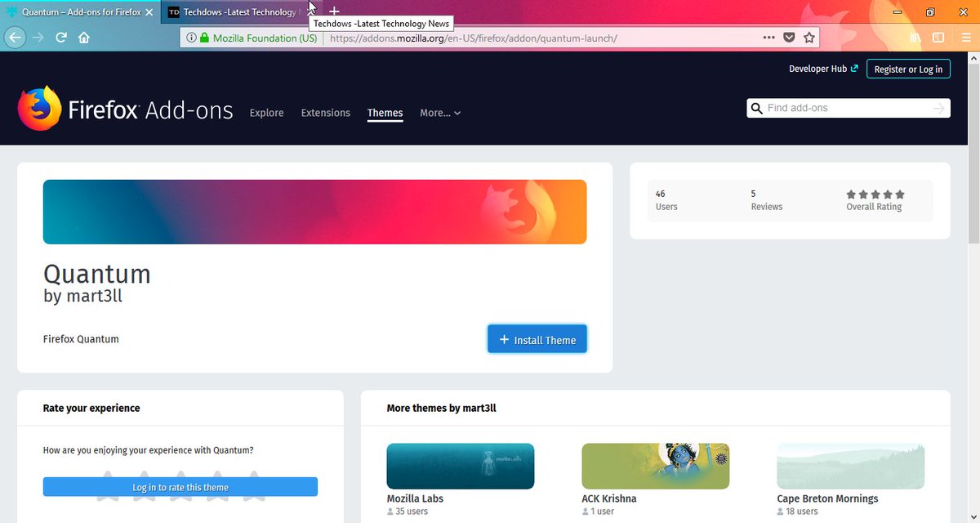
Task: Click Register or Log in button
Action: 908,69
